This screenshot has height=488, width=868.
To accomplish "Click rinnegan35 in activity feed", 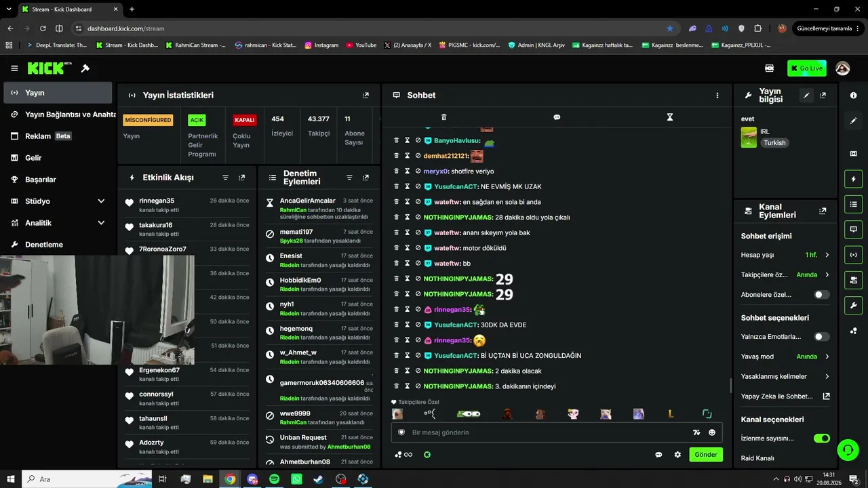I will 157,201.
